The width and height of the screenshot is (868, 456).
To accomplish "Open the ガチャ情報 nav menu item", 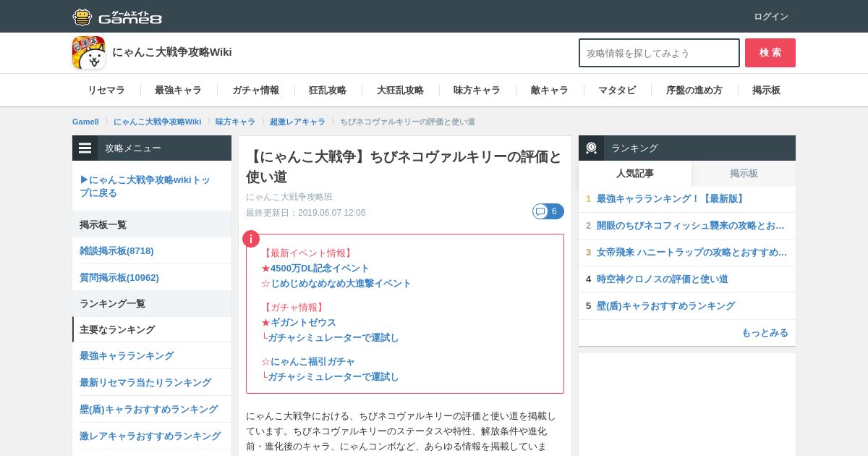I will (x=255, y=90).
